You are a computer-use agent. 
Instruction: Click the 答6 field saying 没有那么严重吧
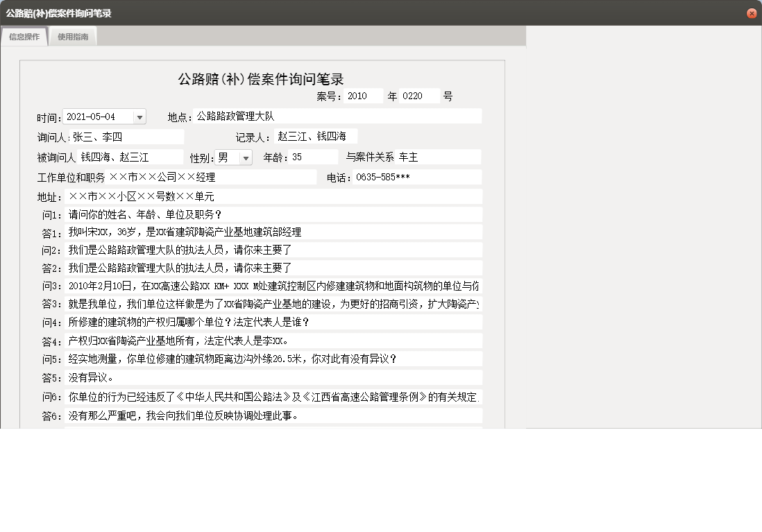271,415
